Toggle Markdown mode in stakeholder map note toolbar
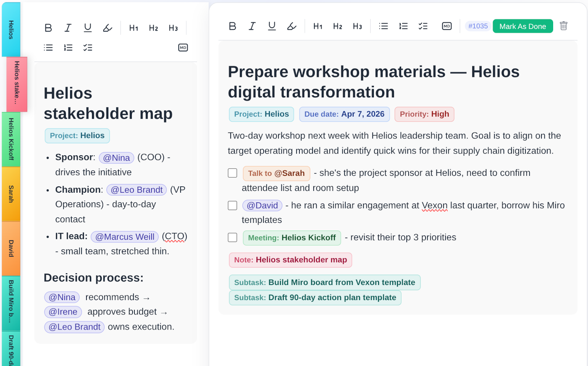Screen dimensions: 588x366 [183, 47]
